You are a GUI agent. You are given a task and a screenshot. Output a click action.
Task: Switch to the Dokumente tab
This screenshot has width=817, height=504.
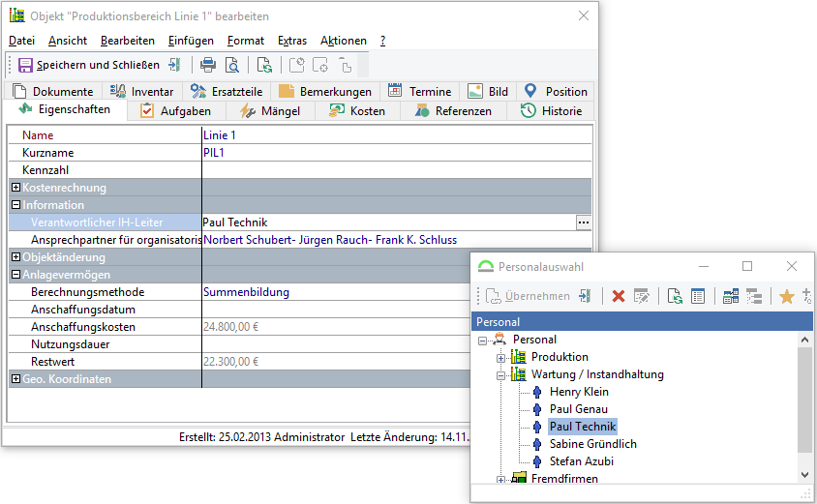tap(53, 91)
